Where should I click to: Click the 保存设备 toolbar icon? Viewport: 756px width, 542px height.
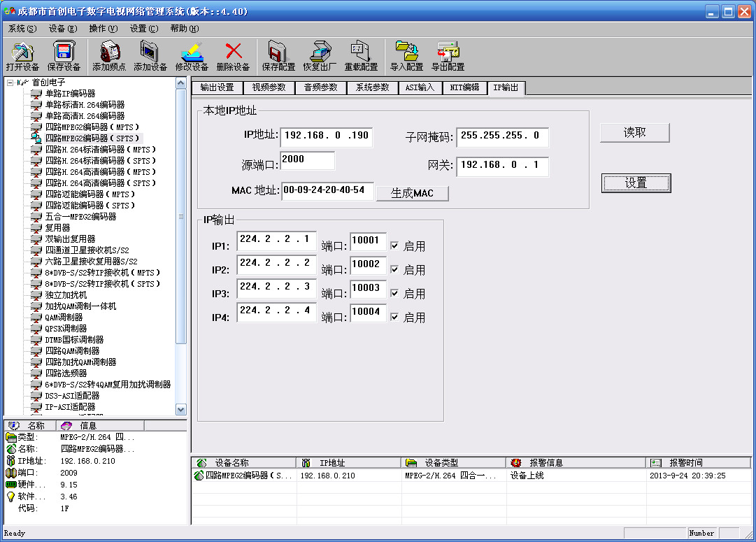pyautogui.click(x=64, y=51)
